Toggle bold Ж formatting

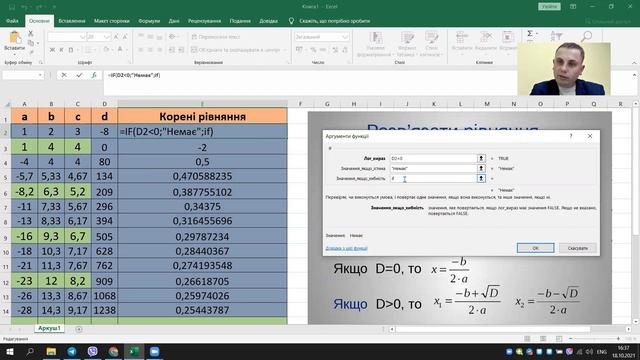pos(52,50)
